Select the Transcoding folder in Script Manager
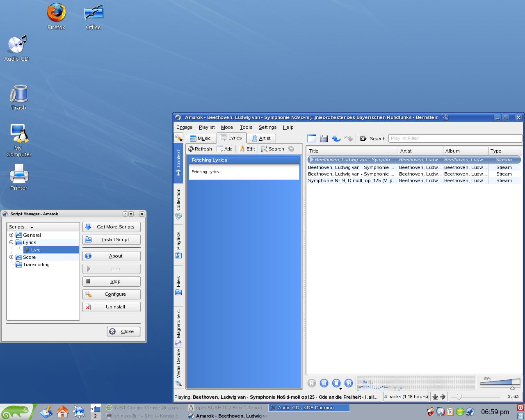Viewport: 525px width, 420px height. click(x=32, y=265)
